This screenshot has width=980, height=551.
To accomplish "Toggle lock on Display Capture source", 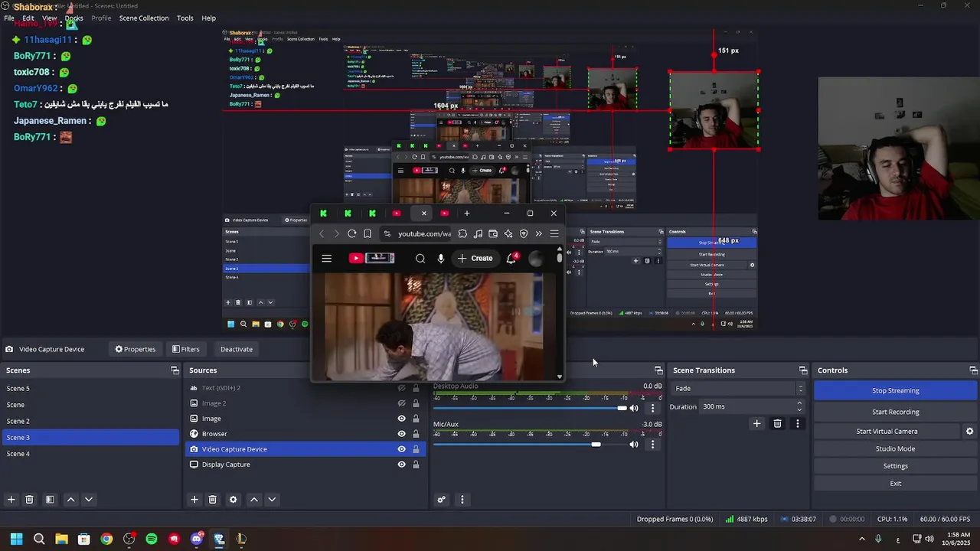I will pos(416,465).
